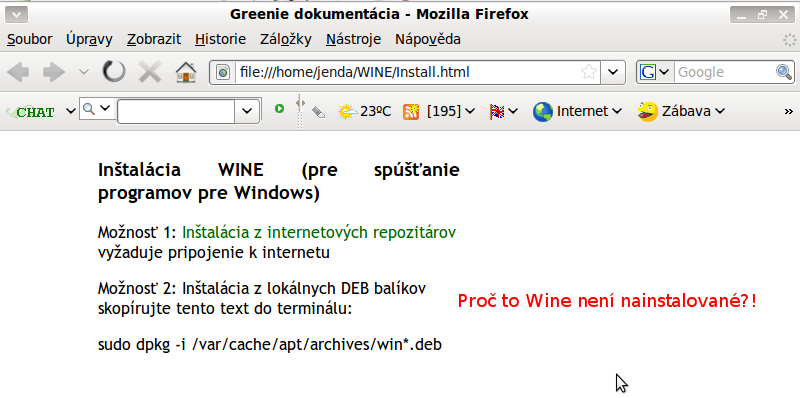Show more toolbar items with chevron
Image resolution: width=800 pixels, height=398 pixels.
[788, 111]
